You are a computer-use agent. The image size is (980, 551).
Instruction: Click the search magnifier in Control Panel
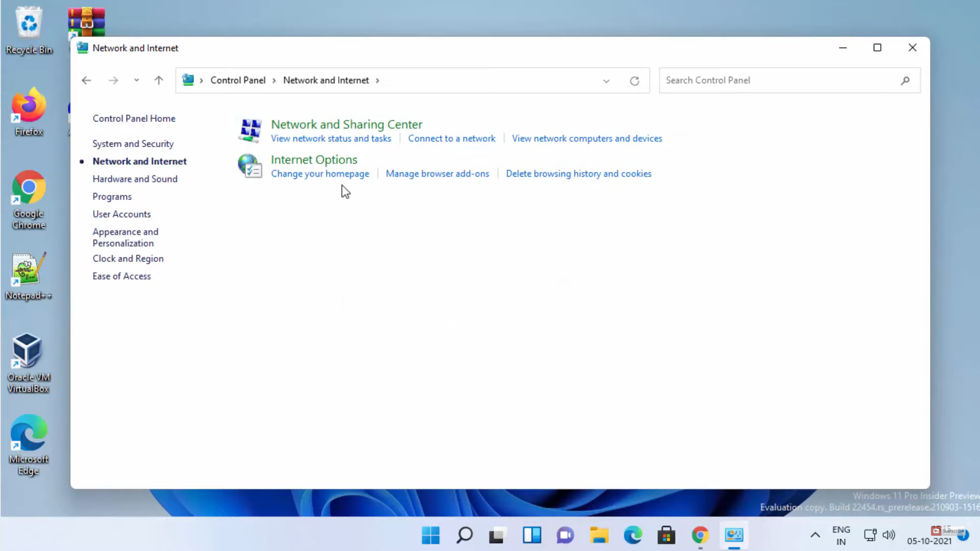(x=905, y=81)
